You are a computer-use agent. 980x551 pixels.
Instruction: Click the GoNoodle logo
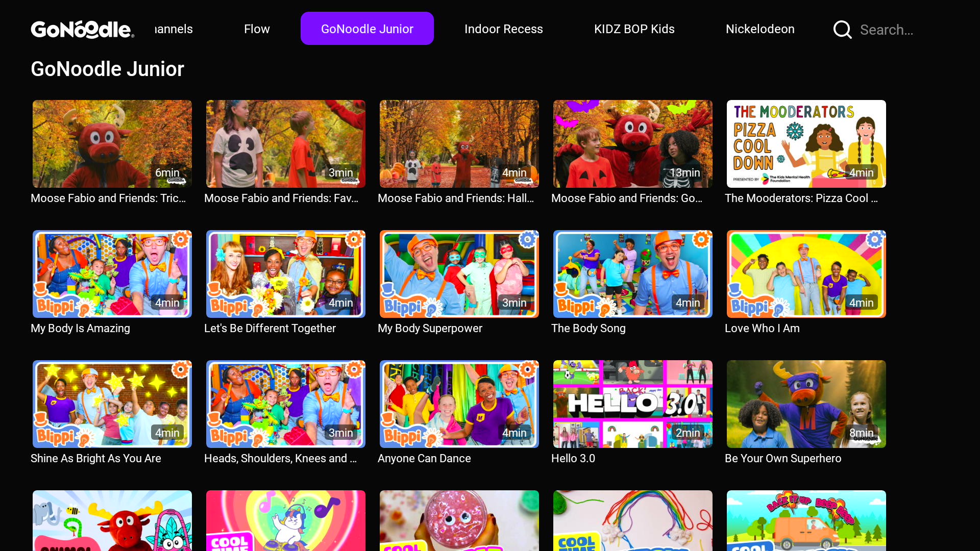click(x=82, y=29)
